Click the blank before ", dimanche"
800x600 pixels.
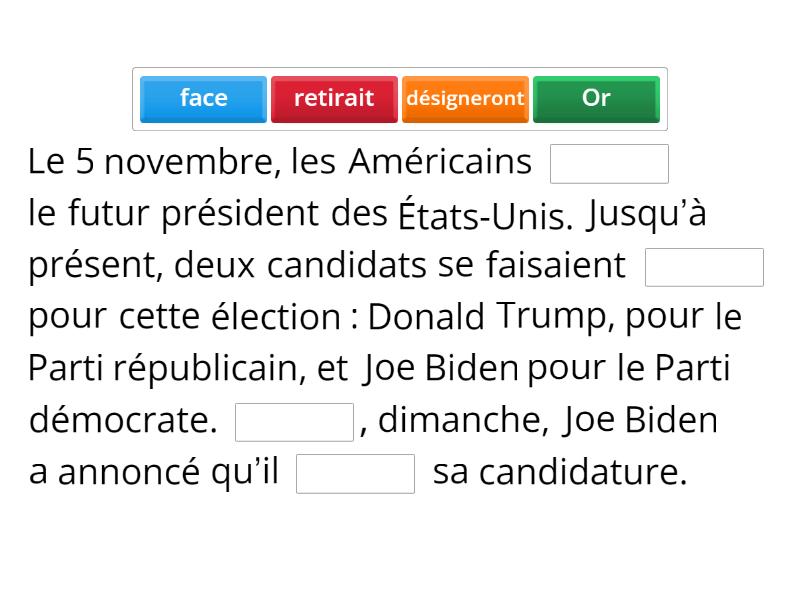tap(294, 422)
